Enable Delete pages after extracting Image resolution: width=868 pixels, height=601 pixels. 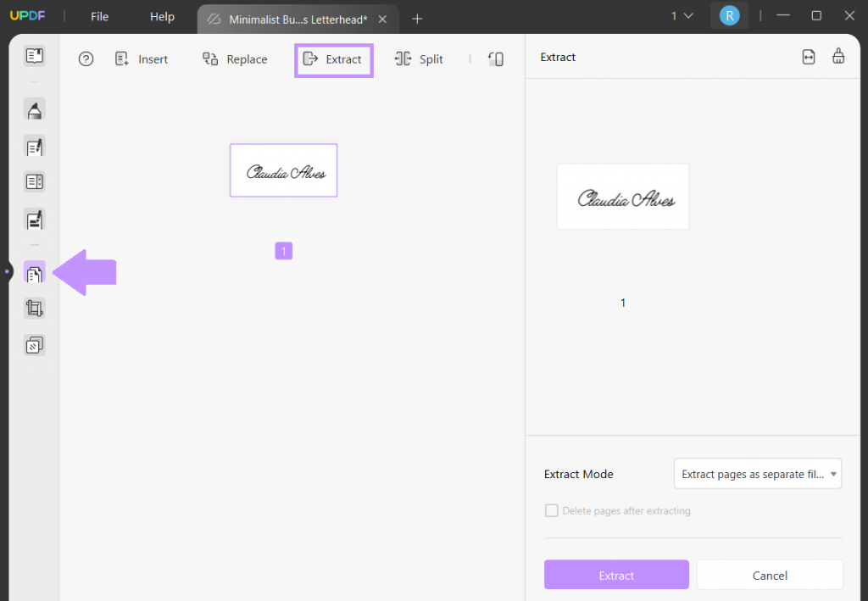pos(552,510)
